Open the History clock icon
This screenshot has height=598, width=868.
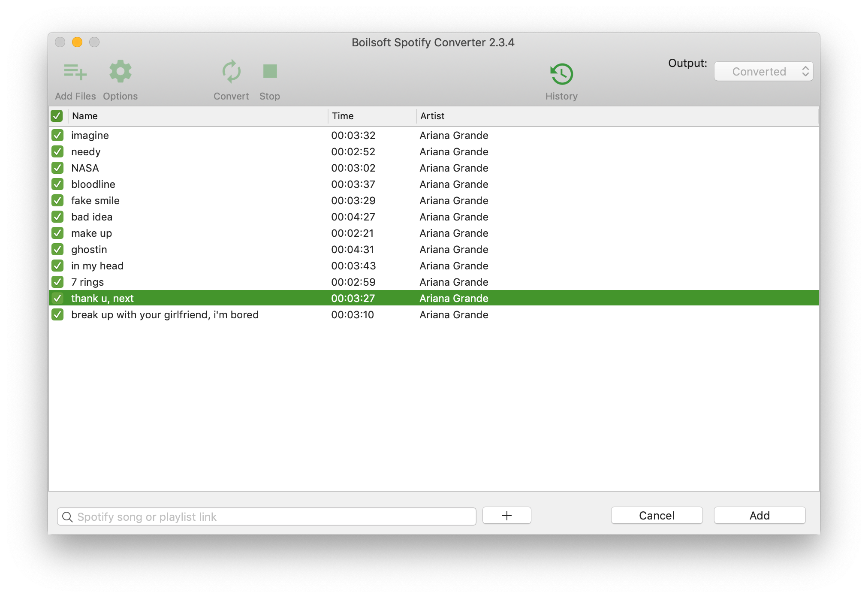click(x=561, y=74)
